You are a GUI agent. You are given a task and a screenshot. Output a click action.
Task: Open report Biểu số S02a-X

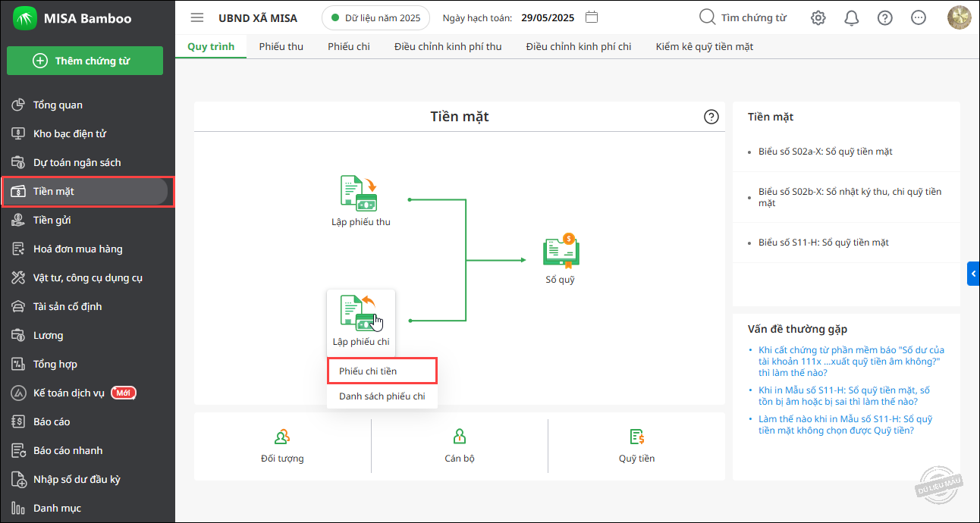[825, 152]
